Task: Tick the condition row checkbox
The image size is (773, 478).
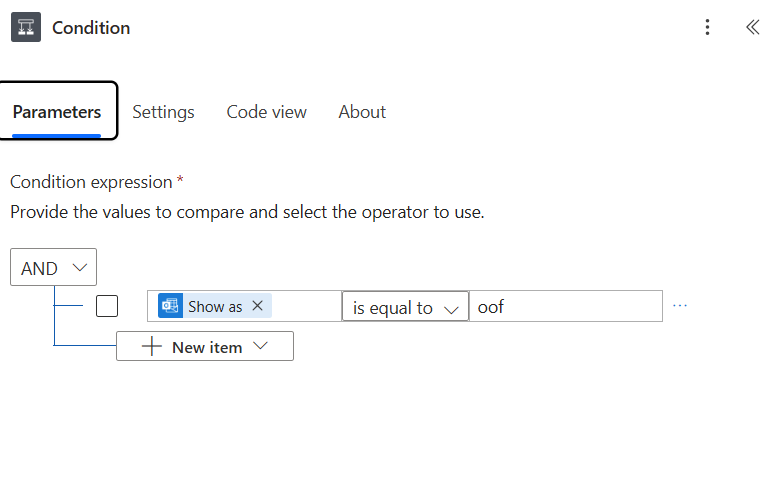Action: coord(107,306)
